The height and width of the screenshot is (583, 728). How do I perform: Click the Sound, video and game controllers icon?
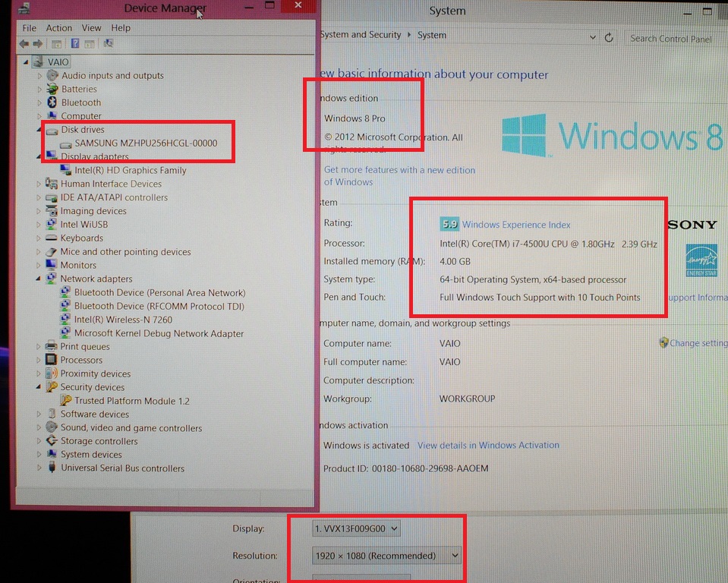[52, 427]
